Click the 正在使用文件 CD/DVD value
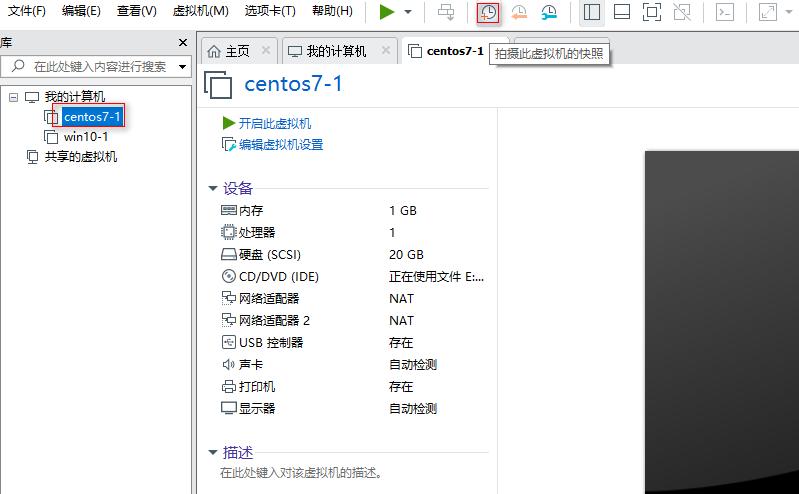799x494 pixels. coord(436,276)
